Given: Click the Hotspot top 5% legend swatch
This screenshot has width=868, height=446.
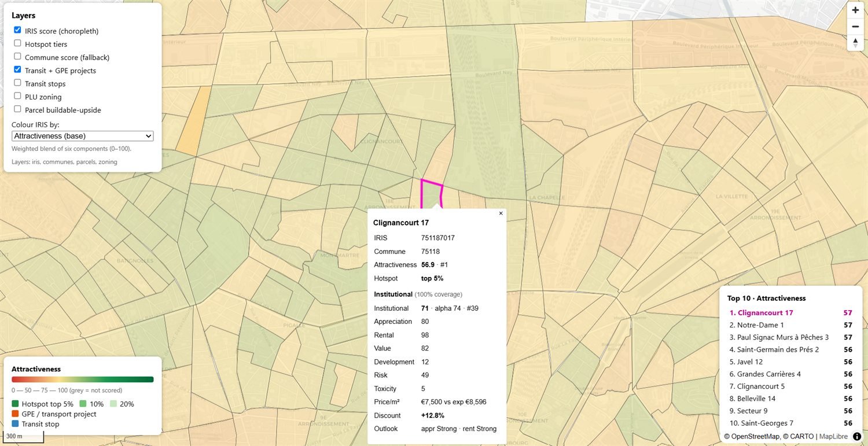Looking at the screenshot, I should (15, 404).
